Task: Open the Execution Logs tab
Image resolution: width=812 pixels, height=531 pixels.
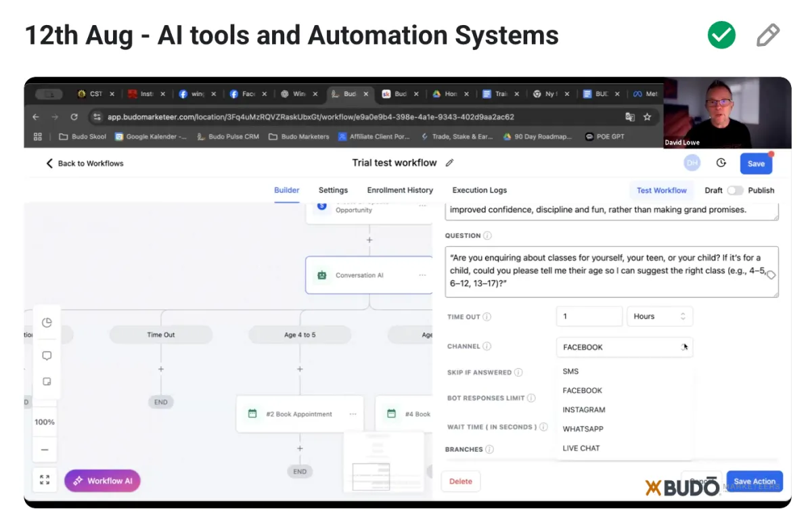Action: tap(480, 191)
